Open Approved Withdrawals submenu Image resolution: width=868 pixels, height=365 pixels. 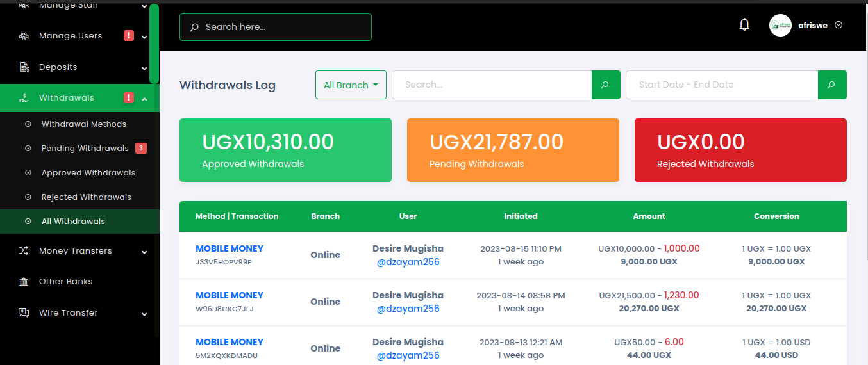[x=88, y=173]
